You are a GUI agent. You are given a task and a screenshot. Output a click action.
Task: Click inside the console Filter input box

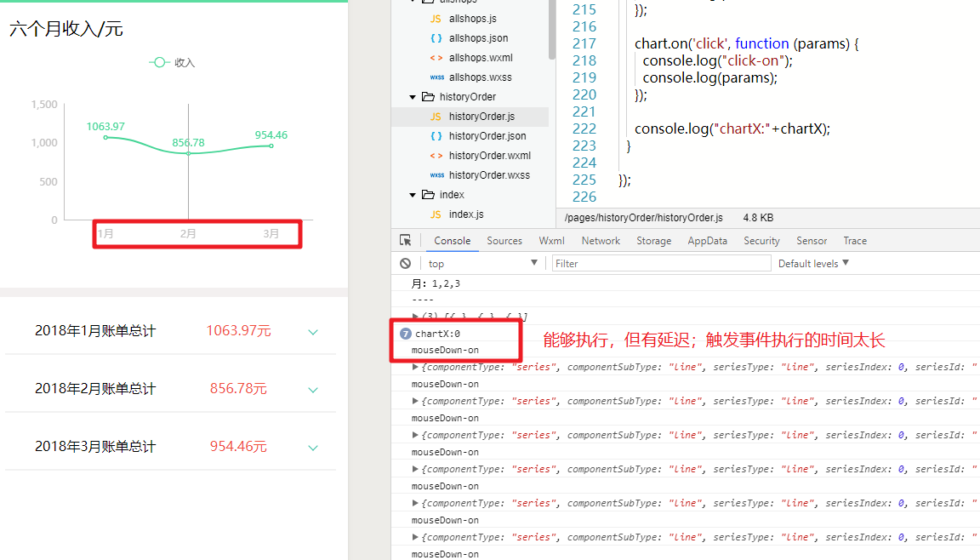pos(662,262)
